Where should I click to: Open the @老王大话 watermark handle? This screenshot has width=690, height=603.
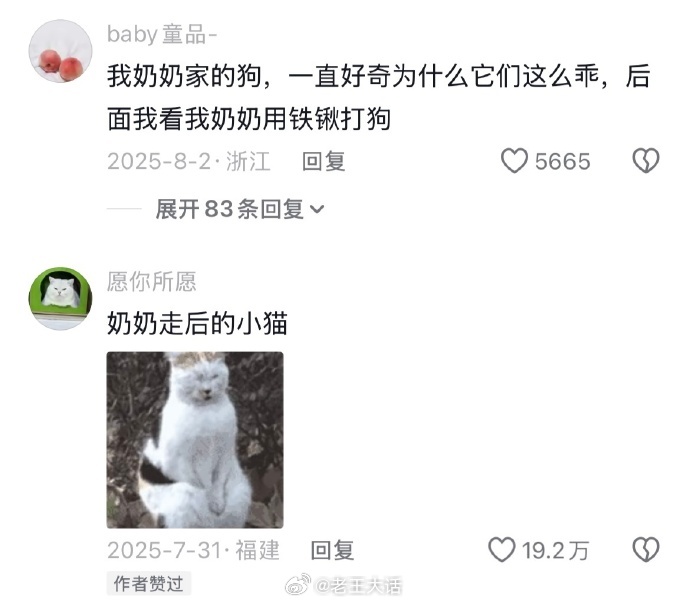[x=358, y=585]
